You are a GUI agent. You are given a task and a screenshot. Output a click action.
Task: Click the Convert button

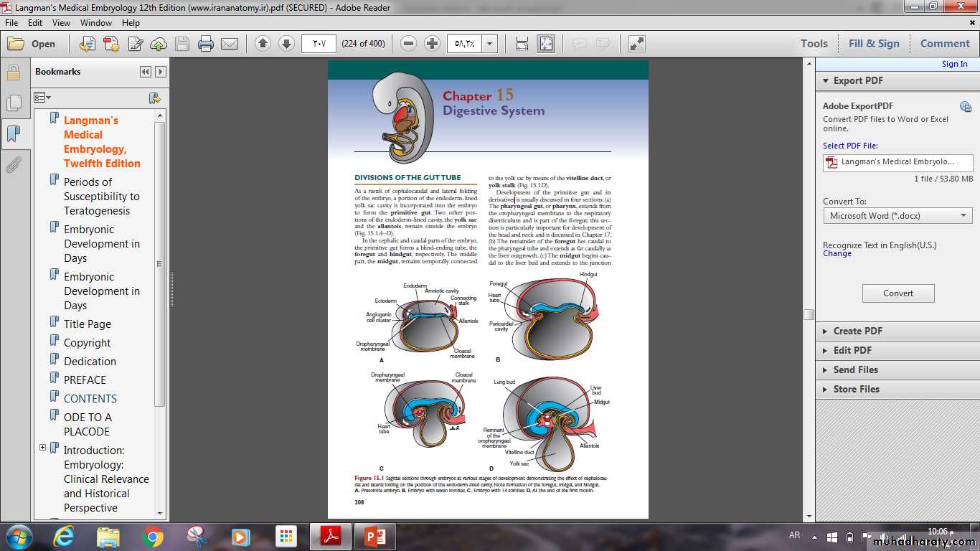[x=897, y=293]
